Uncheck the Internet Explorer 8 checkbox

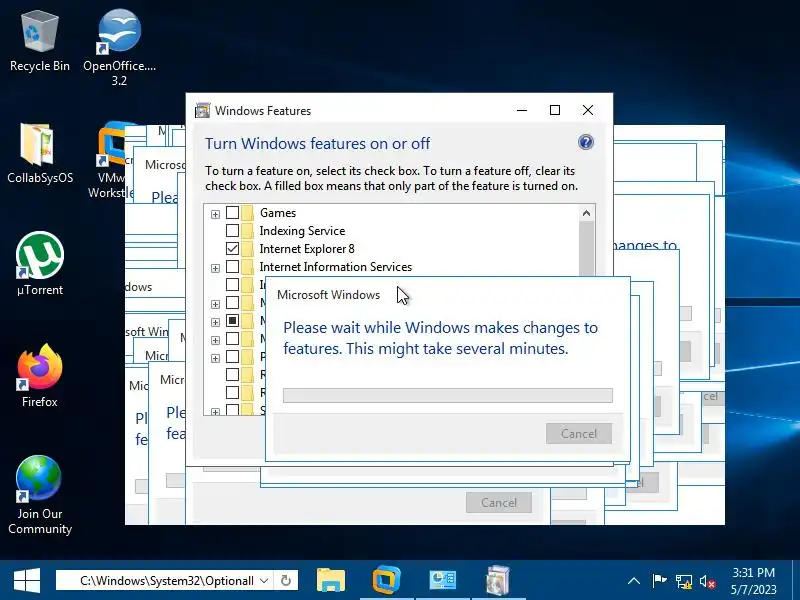pyautogui.click(x=232, y=248)
